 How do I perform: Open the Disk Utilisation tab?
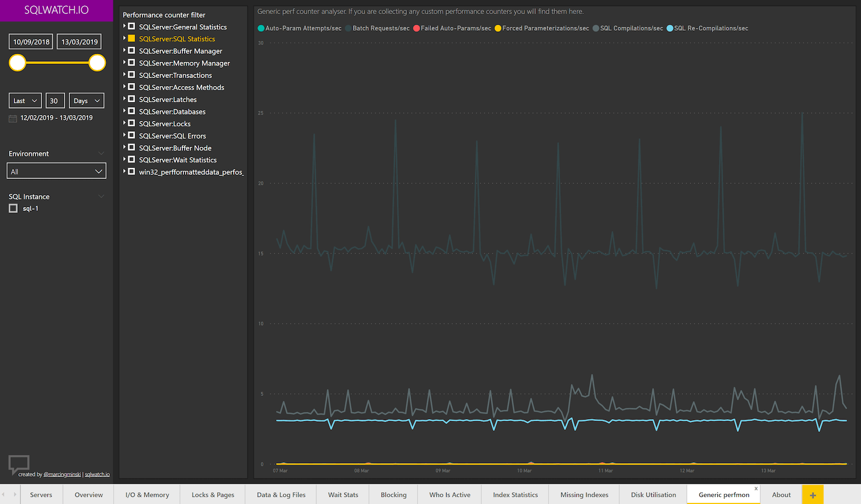click(654, 495)
